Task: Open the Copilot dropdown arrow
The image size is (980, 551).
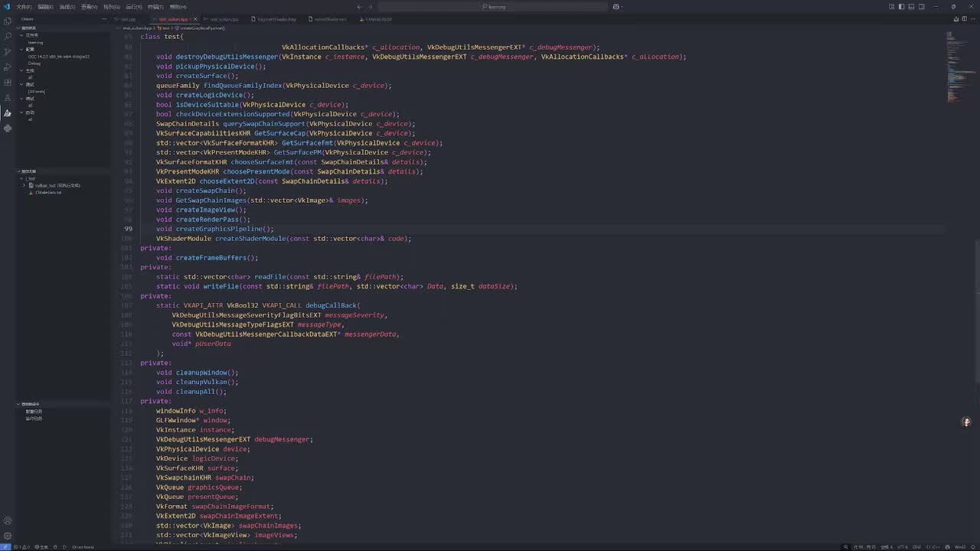Action: (x=622, y=7)
